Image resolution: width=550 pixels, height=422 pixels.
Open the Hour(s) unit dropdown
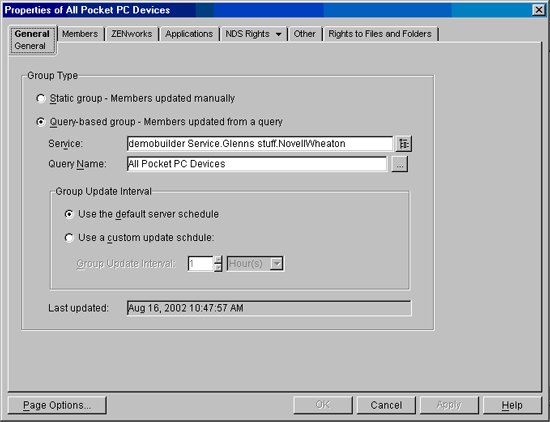tap(277, 263)
